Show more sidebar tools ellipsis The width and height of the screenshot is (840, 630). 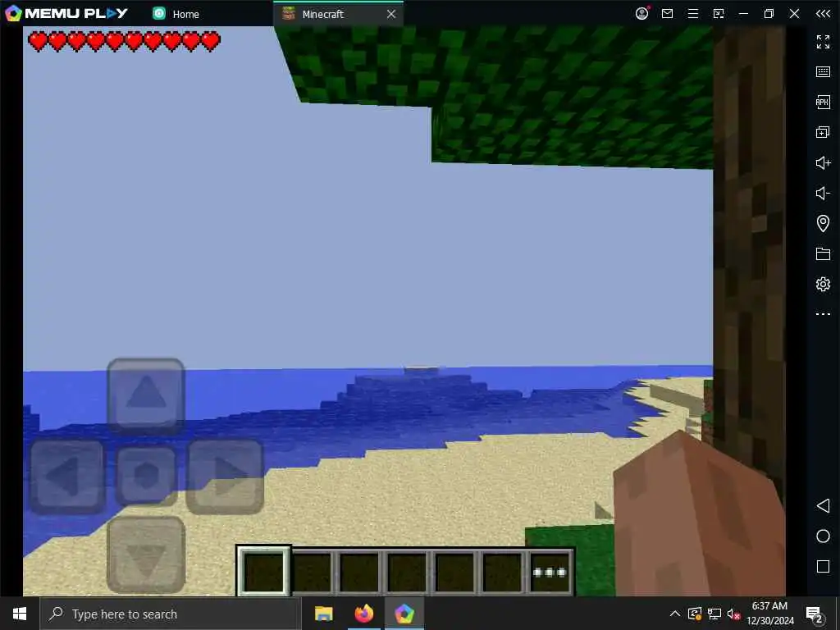click(823, 314)
